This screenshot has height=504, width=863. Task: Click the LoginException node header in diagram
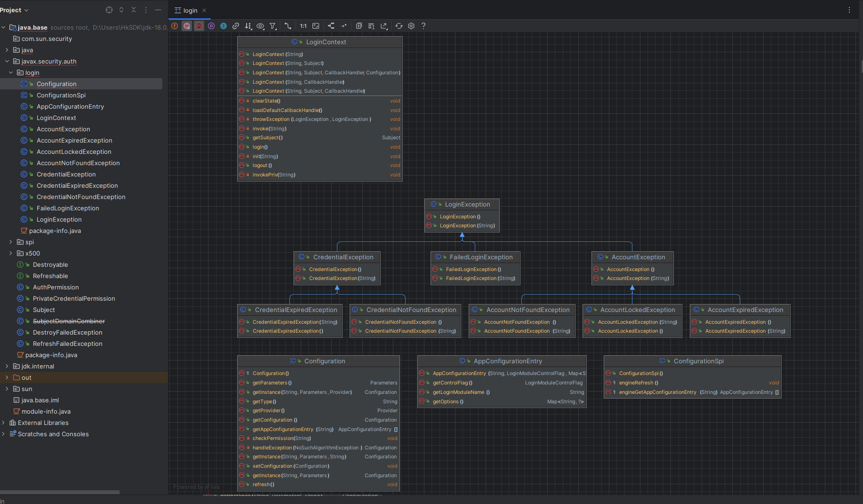467,204
